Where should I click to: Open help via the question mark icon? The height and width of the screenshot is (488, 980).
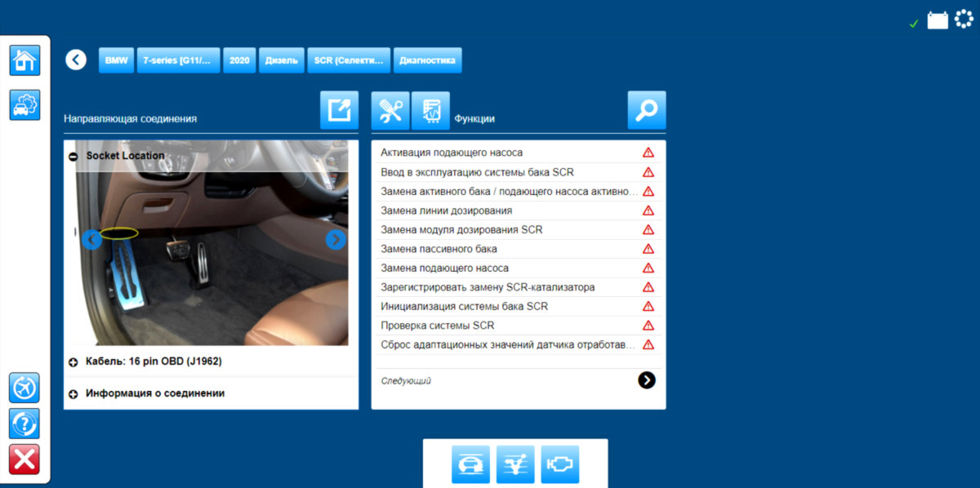point(24,423)
